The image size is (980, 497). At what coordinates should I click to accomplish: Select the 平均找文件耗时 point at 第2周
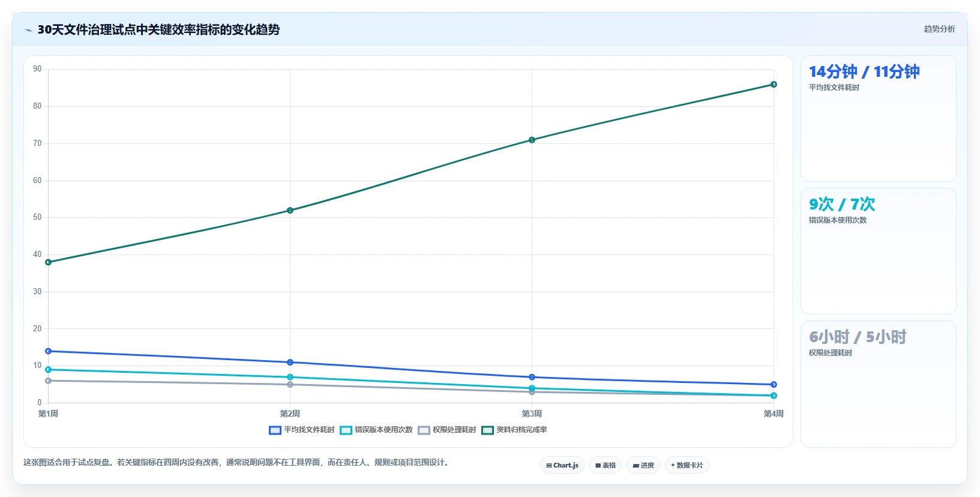290,363
